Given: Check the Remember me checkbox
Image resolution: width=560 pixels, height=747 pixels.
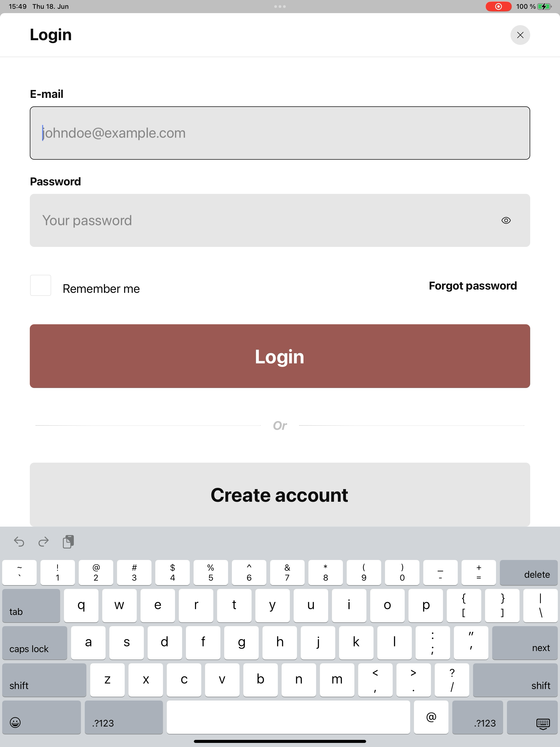Looking at the screenshot, I should (x=40, y=285).
